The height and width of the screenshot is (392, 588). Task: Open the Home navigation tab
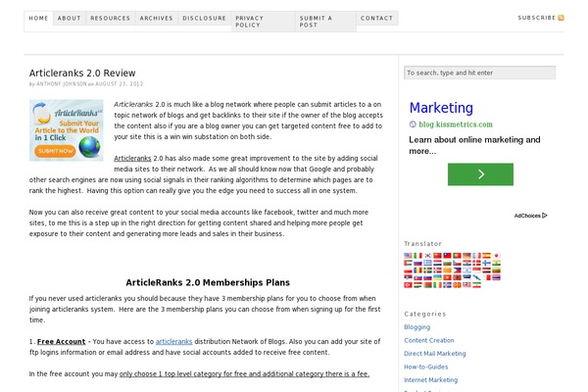[x=38, y=18]
